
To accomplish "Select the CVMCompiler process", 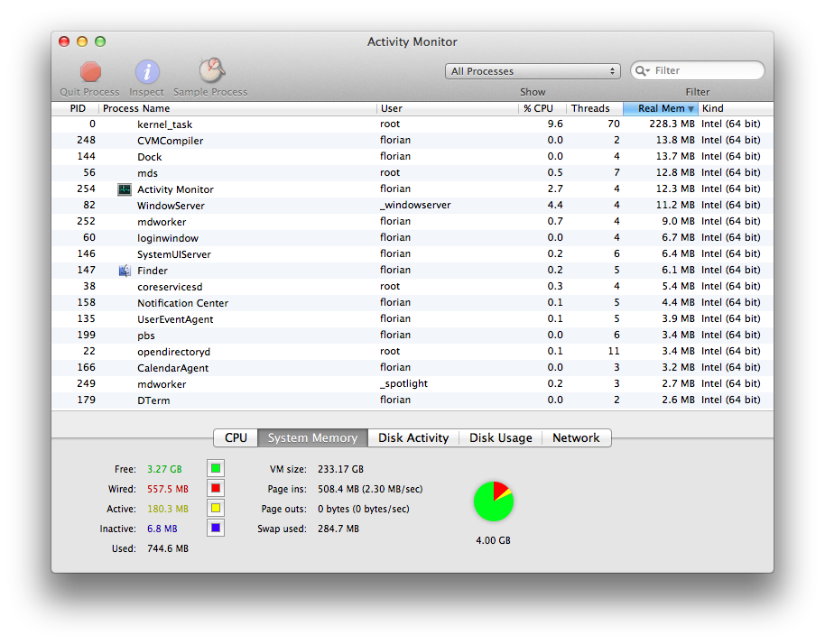I will pyautogui.click(x=412, y=141).
